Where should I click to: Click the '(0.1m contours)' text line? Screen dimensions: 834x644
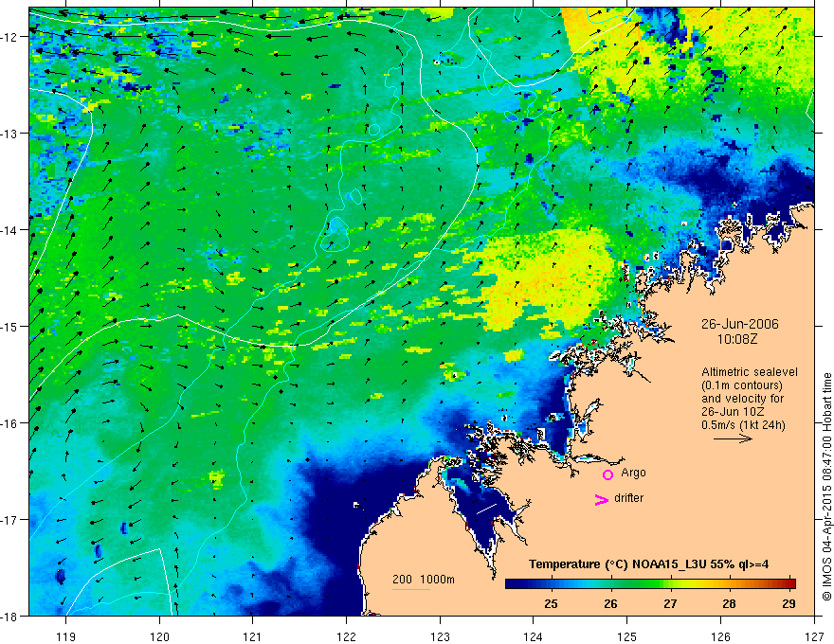741,385
